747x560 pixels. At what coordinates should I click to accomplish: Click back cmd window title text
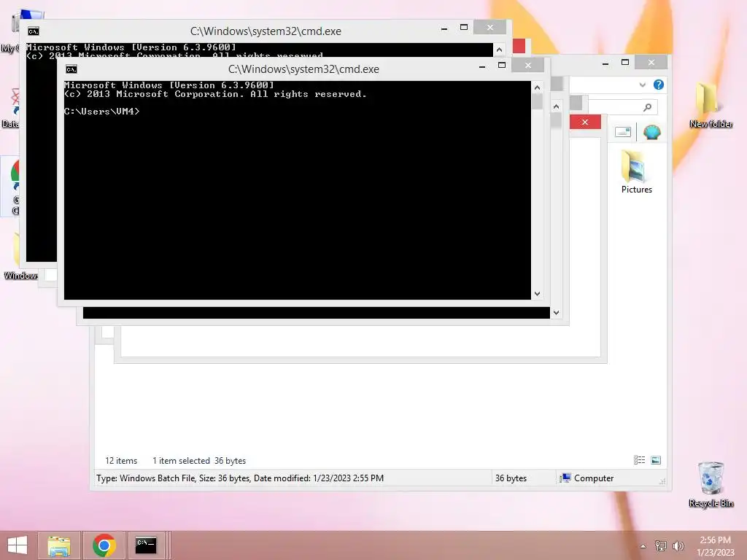266,31
